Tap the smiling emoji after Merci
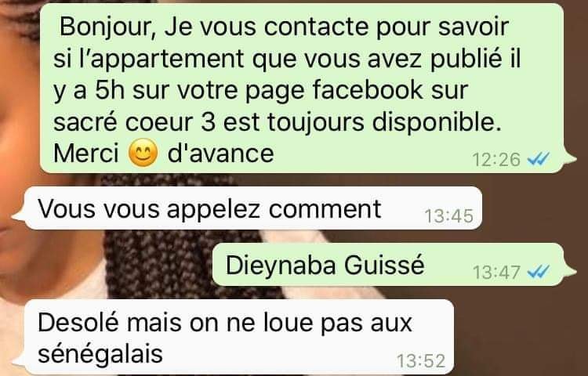This screenshot has height=376, width=588. 143,153
